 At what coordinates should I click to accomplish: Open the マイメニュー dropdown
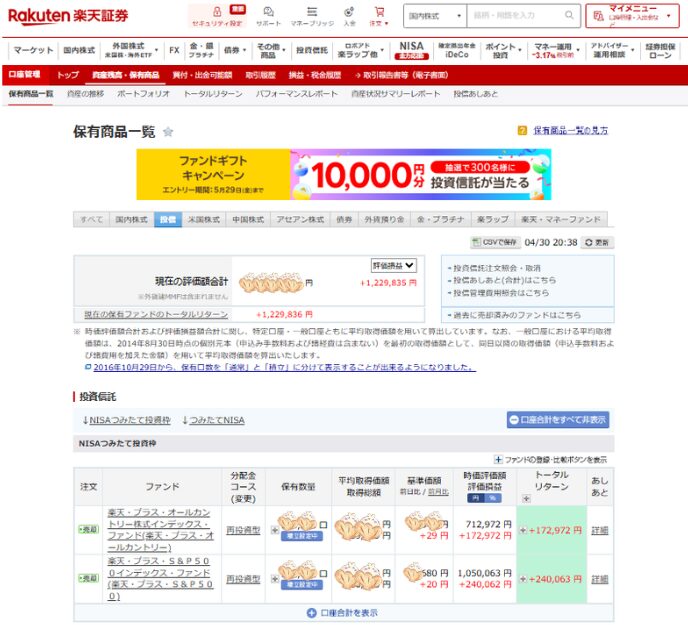(632, 16)
